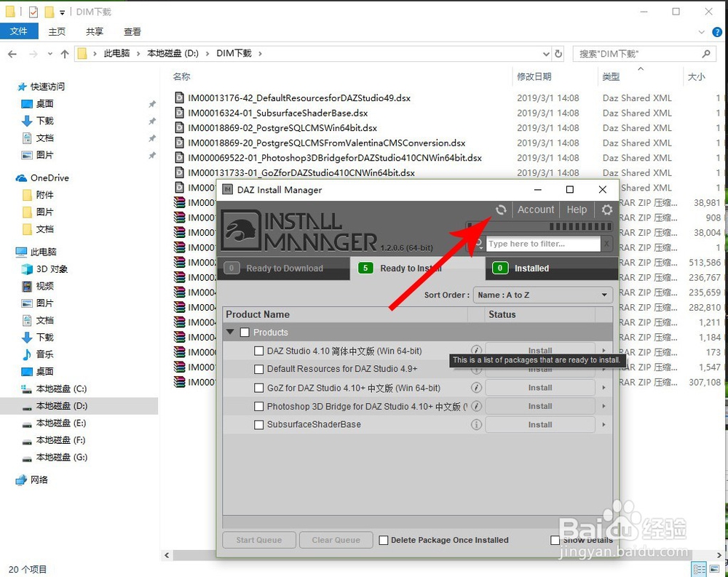This screenshot has width=728, height=577.
Task: Click 本地磁盘 (D:) in address breadcrumb
Action: point(173,53)
